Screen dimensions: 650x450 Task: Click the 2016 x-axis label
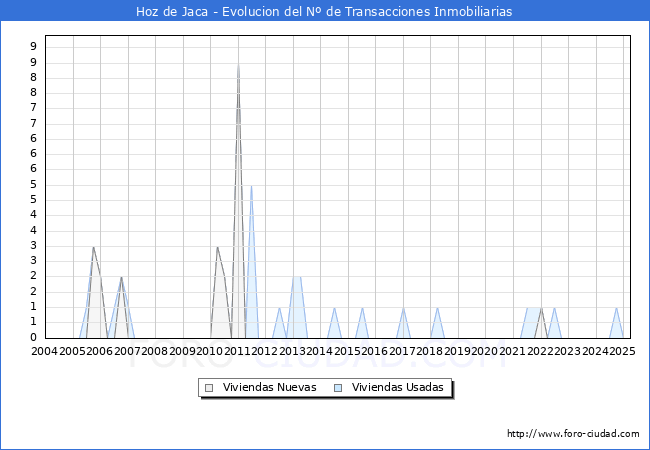pos(375,351)
